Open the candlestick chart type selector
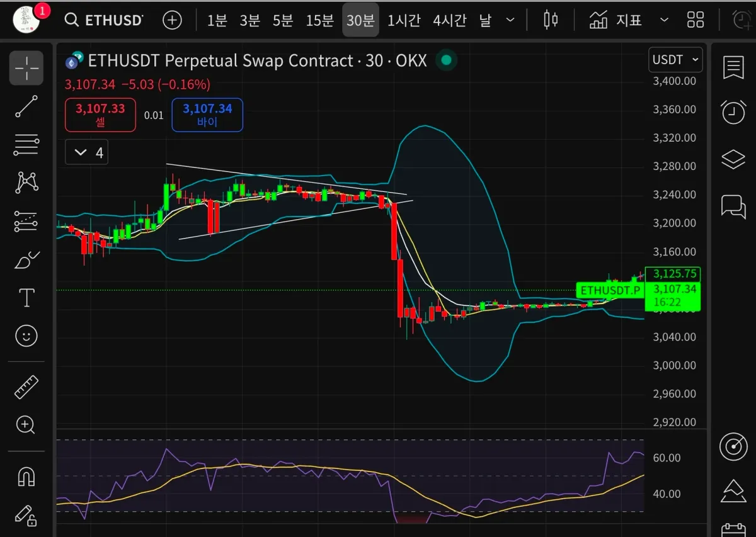756x537 pixels. (551, 20)
